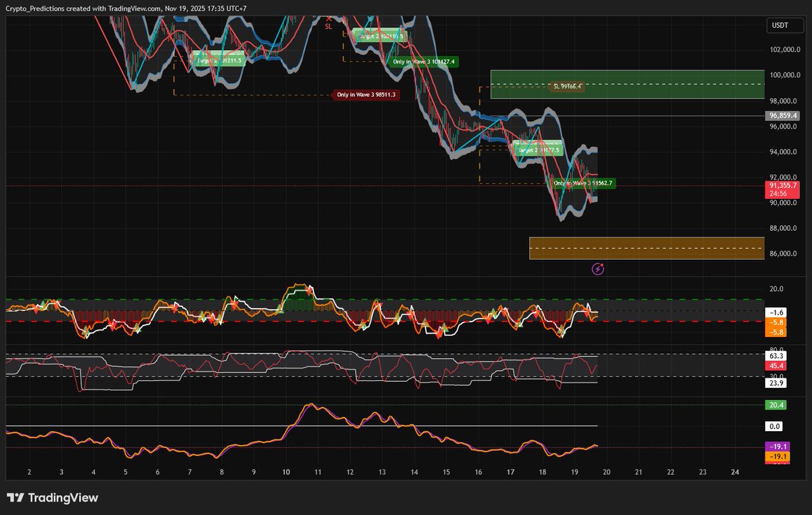The width and height of the screenshot is (812, 515).
Task: Select the Target 2 94177.5 green label
Action: [x=539, y=150]
